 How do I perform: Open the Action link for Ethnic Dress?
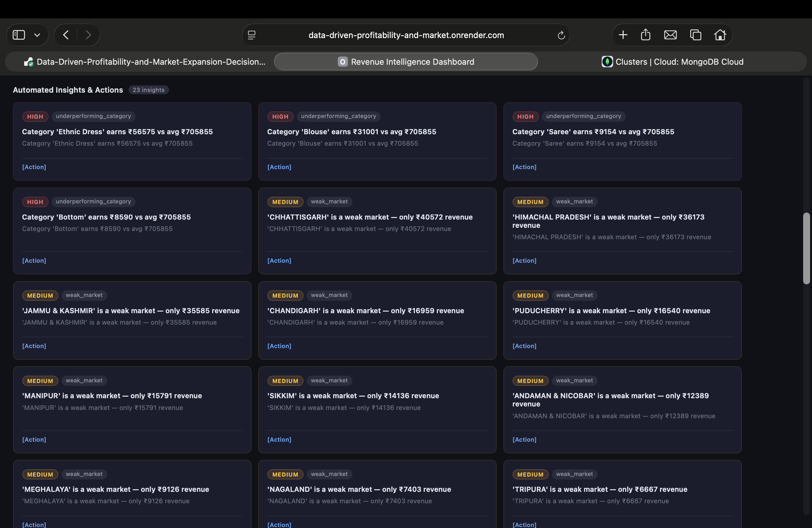point(34,167)
